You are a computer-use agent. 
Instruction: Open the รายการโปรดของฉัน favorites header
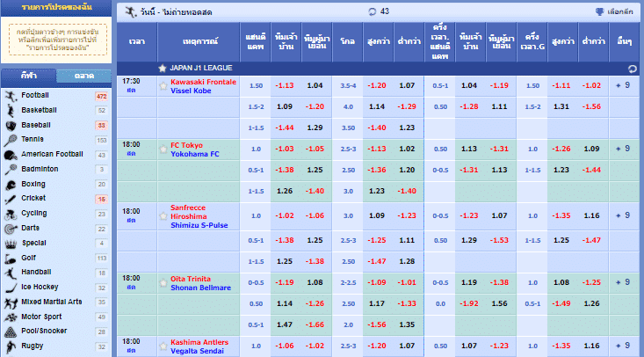coord(56,8)
